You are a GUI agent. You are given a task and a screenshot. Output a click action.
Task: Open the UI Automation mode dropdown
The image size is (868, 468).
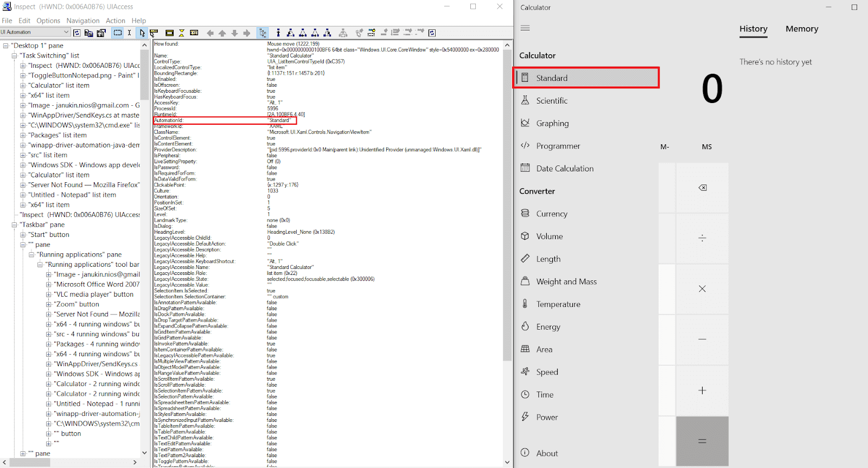36,33
